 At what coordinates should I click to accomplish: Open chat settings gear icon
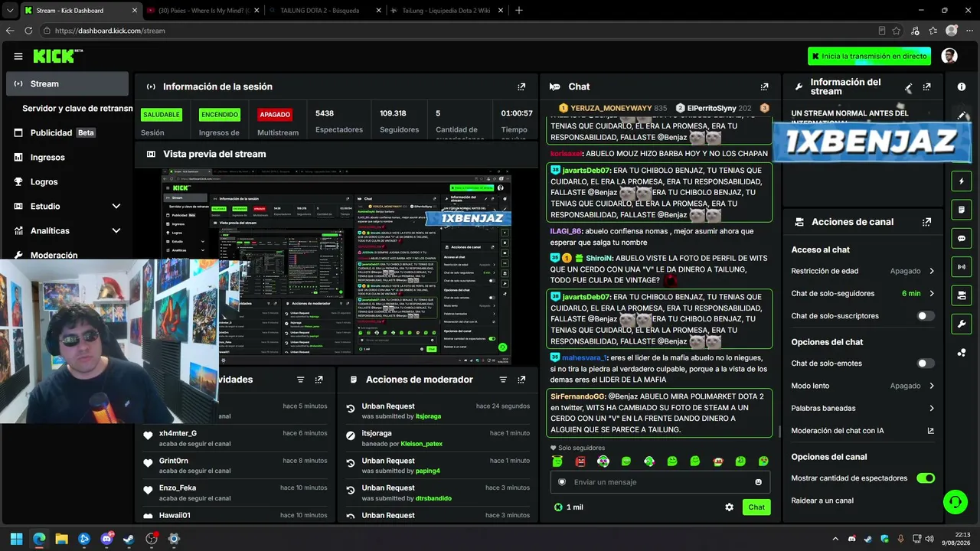click(x=729, y=507)
